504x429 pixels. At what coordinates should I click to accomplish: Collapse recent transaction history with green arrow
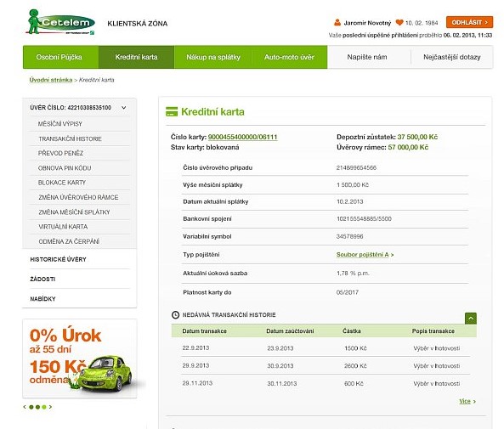[x=471, y=318]
